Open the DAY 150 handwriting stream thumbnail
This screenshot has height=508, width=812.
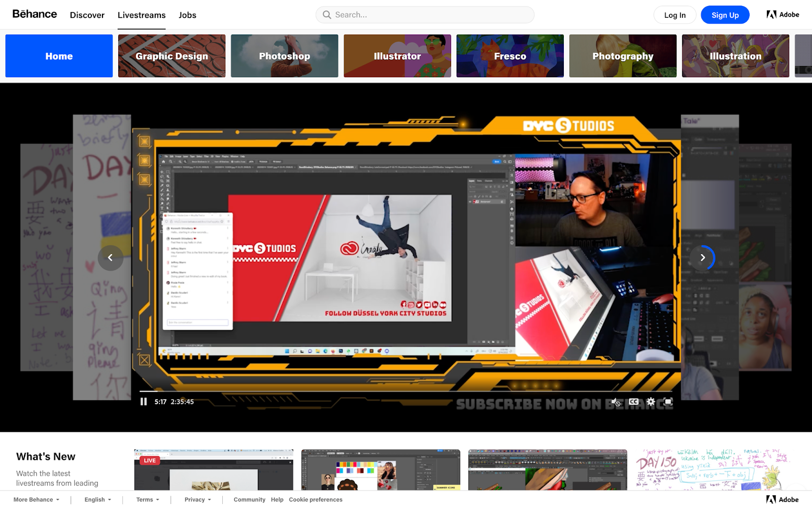(x=715, y=470)
